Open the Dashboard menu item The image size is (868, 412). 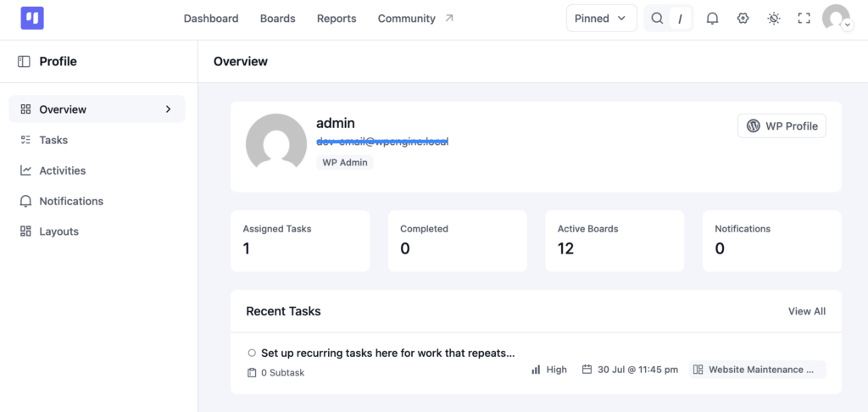coord(211,19)
